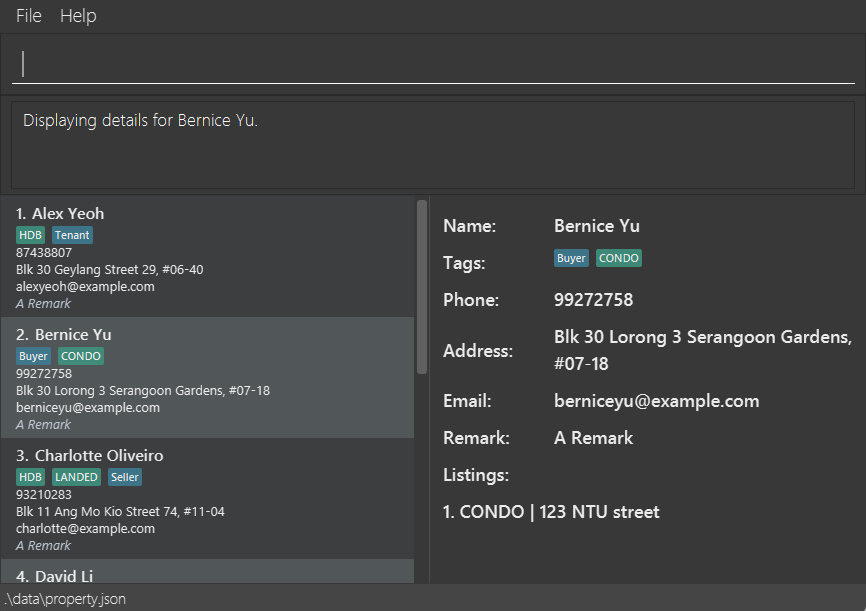The image size is (866, 611).
Task: Click the CONDO 123 NTU street listing
Action: tap(551, 512)
